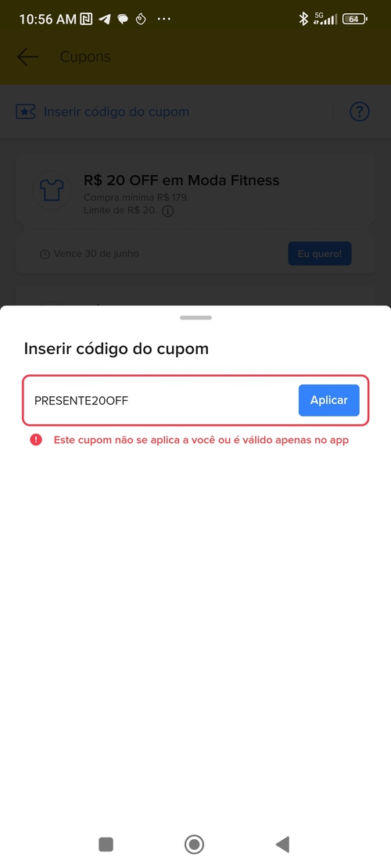Tap the Android back triangle button

[282, 845]
